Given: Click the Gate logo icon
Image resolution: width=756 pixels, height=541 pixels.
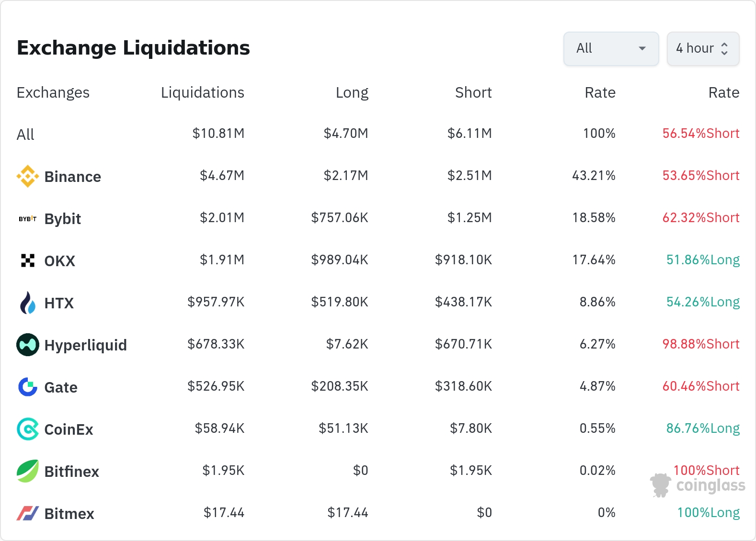Looking at the screenshot, I should tap(27, 387).
